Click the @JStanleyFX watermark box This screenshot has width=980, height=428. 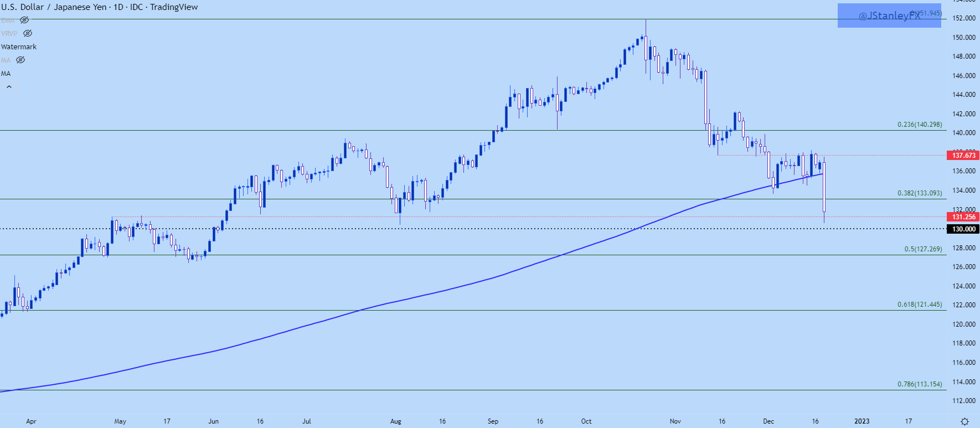(889, 16)
